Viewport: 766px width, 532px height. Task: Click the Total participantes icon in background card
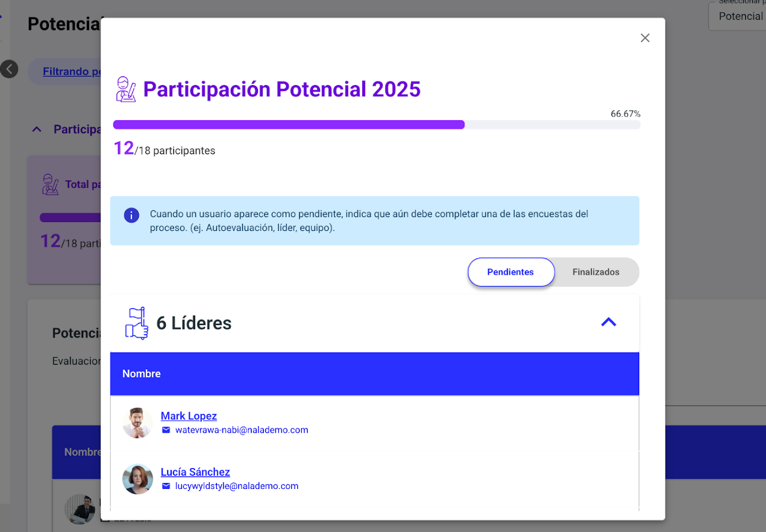pos(50,184)
